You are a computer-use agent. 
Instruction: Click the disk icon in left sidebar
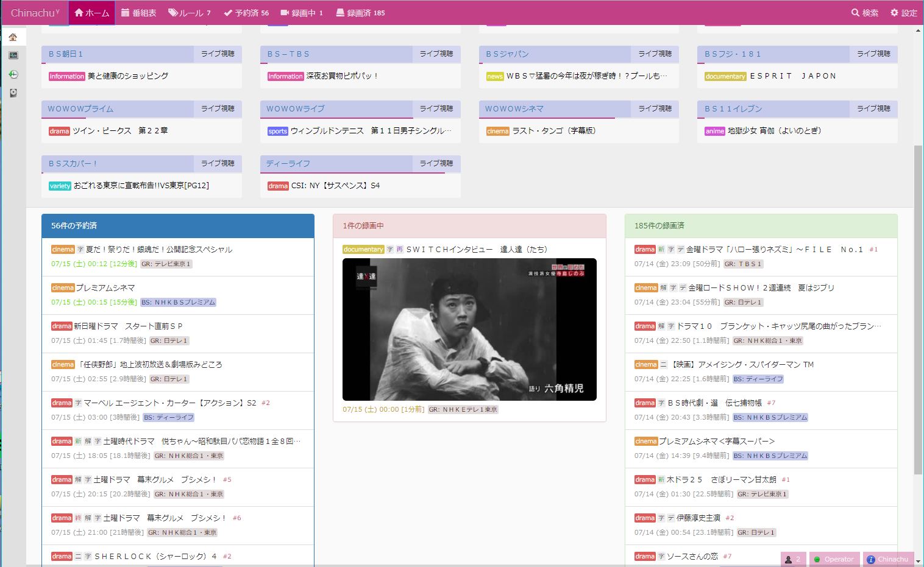(13, 93)
